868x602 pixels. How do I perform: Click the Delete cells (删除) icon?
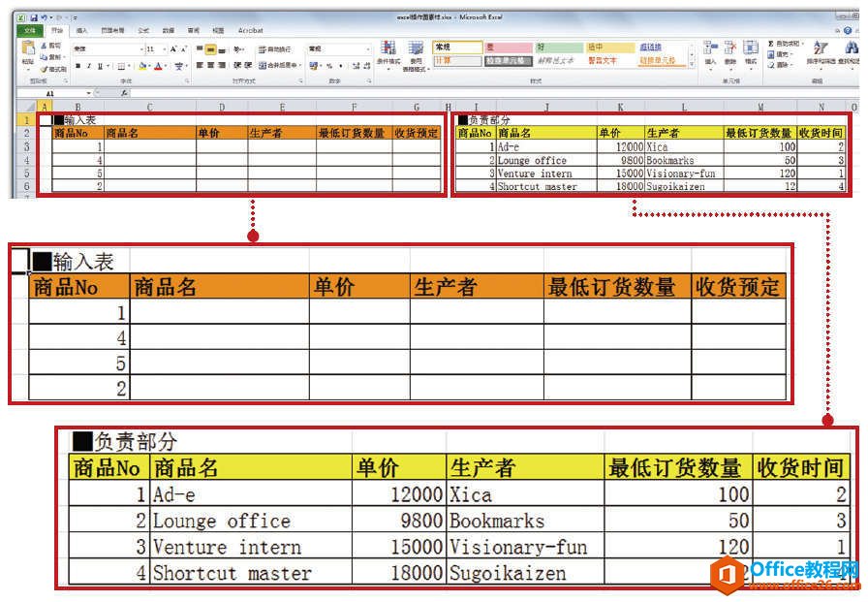pos(730,48)
